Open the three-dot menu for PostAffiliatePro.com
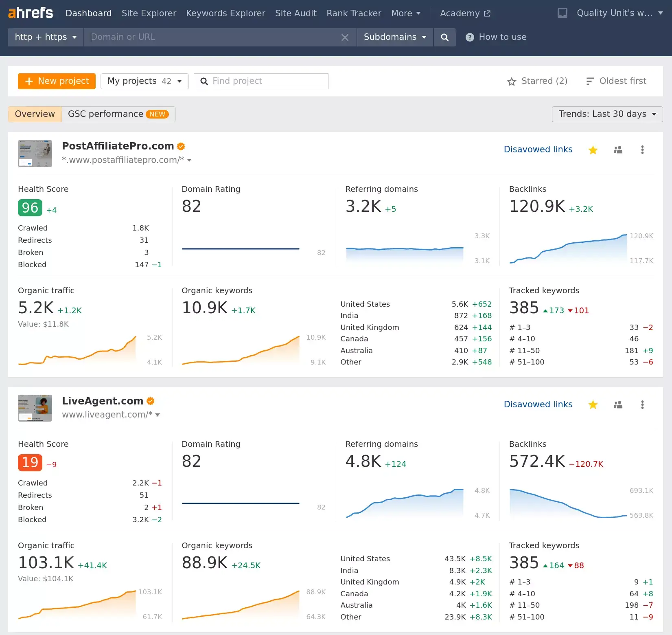Screen dimensions: 672x635 tap(642, 149)
